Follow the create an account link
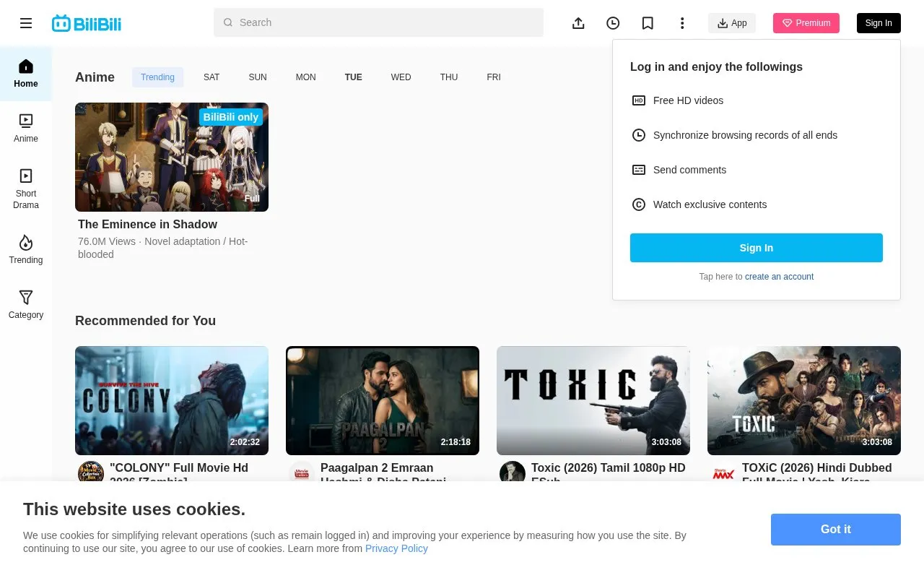The height and width of the screenshot is (578, 924). (779, 277)
